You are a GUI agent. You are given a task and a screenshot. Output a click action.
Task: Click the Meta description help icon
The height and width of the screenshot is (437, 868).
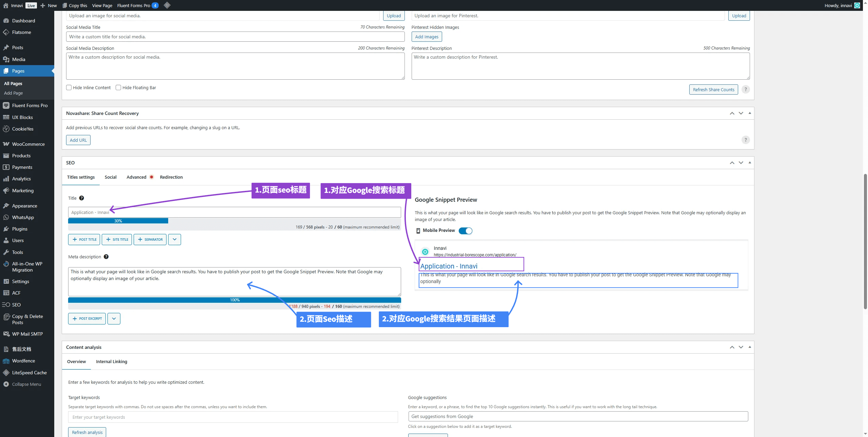(106, 257)
